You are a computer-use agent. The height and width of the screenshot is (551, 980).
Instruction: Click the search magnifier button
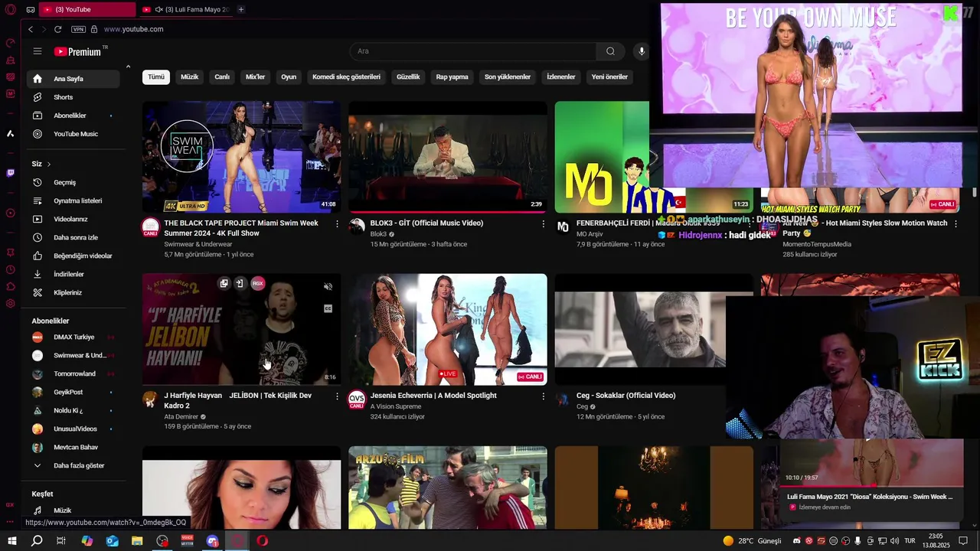click(x=610, y=51)
